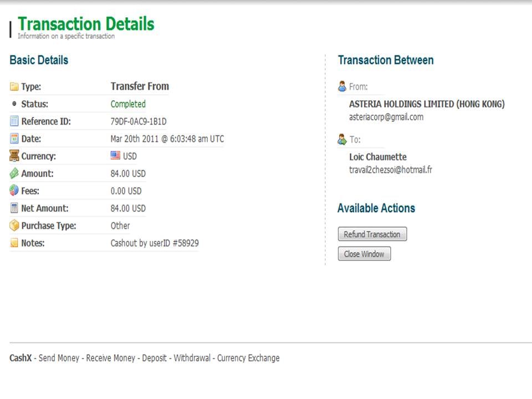Click the pie chart icon beside Fees
The height and width of the screenshot is (399, 532).
point(14,190)
